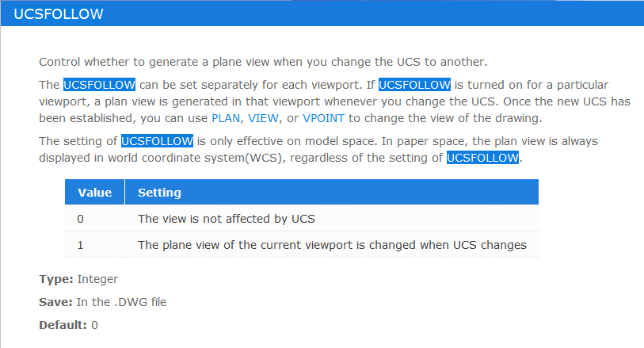Click highlighted UCSFOLLOW ending the WCS sentence
This screenshot has height=348, width=644.
click(482, 158)
